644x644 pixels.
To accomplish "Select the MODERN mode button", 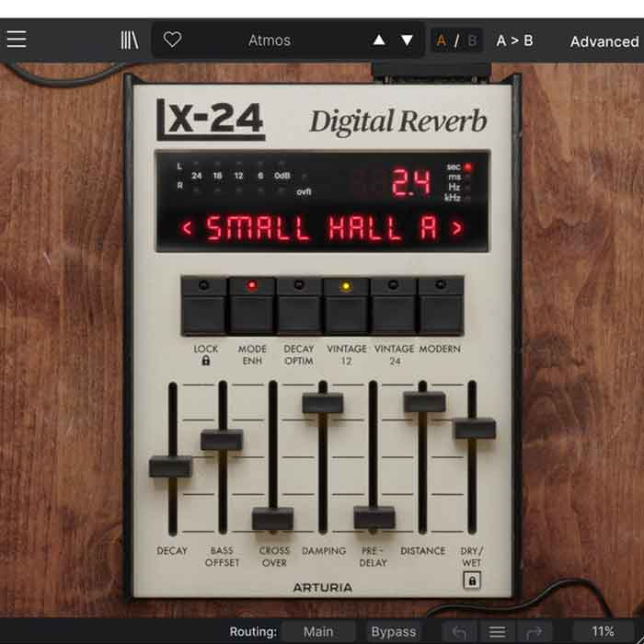I will [441, 306].
